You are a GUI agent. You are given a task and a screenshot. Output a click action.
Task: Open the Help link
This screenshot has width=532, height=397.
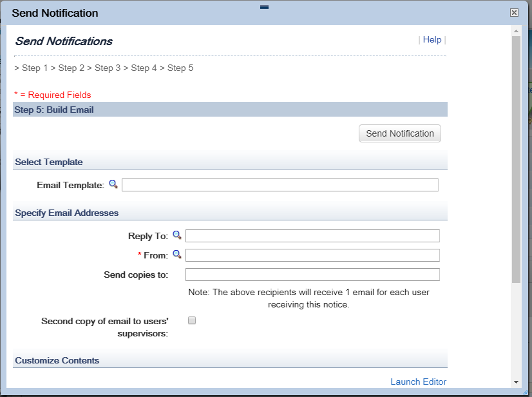432,40
